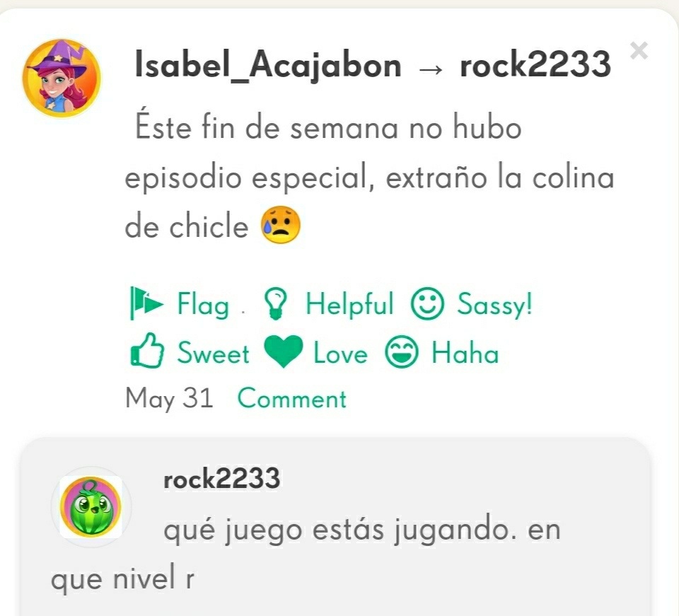Click the Flag pennant icon

pyautogui.click(x=147, y=303)
